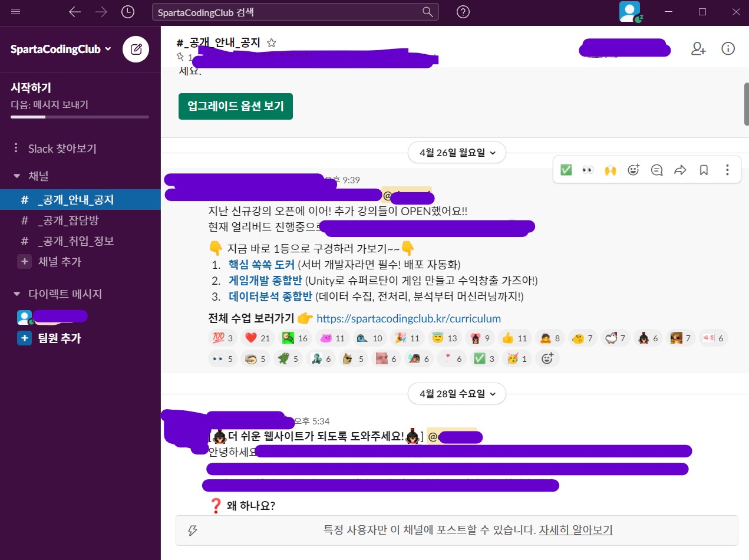Open the 게임개발 종합반 link

click(265, 281)
